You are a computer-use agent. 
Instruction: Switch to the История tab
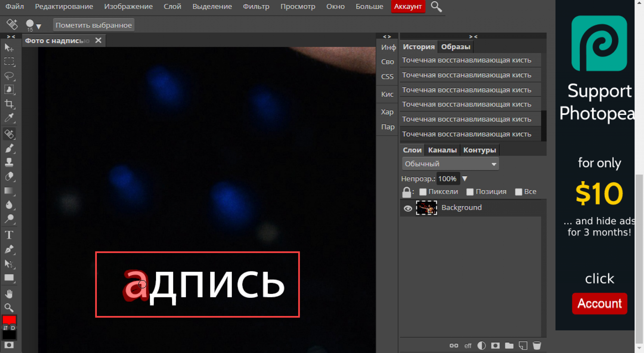click(x=418, y=46)
